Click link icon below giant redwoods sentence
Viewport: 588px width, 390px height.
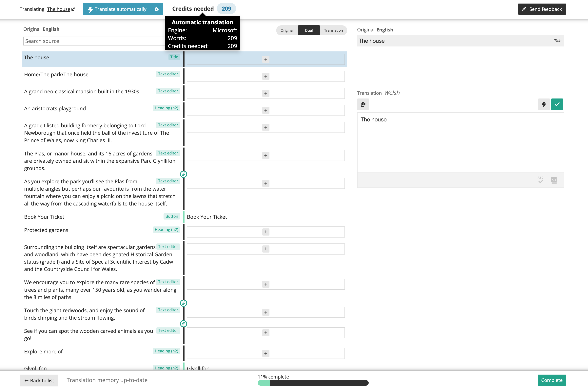[x=184, y=324]
